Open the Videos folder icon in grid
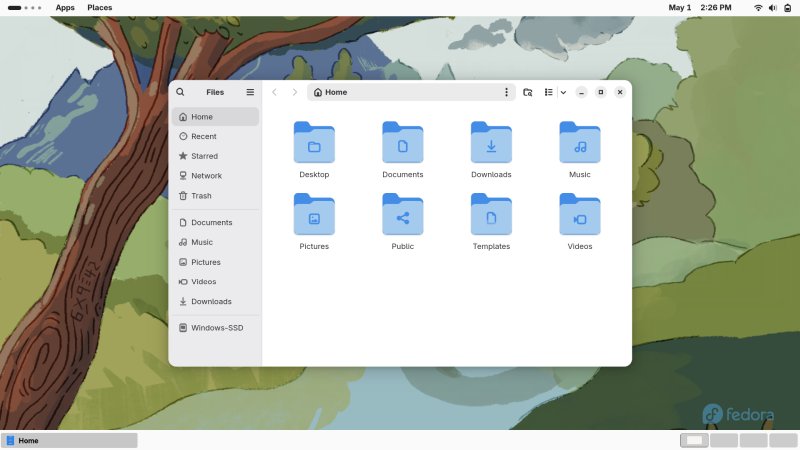Screen dimensions: 800x450 click(x=580, y=214)
